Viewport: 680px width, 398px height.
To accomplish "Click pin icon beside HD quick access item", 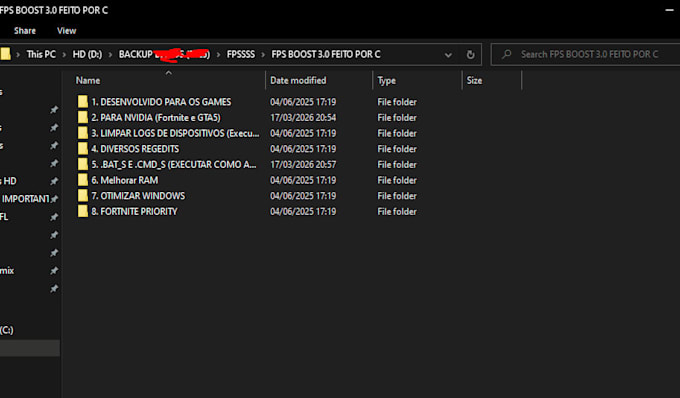I will [x=54, y=181].
